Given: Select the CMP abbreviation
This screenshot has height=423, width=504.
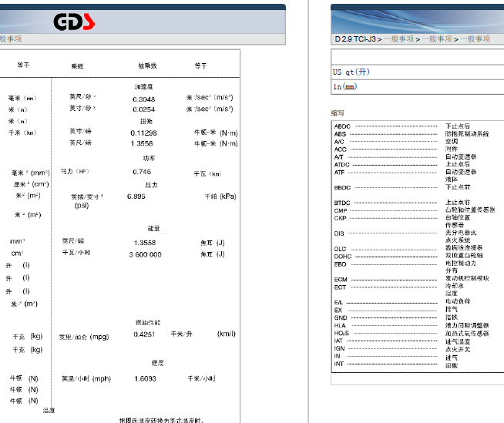Looking at the screenshot, I should (x=341, y=211).
